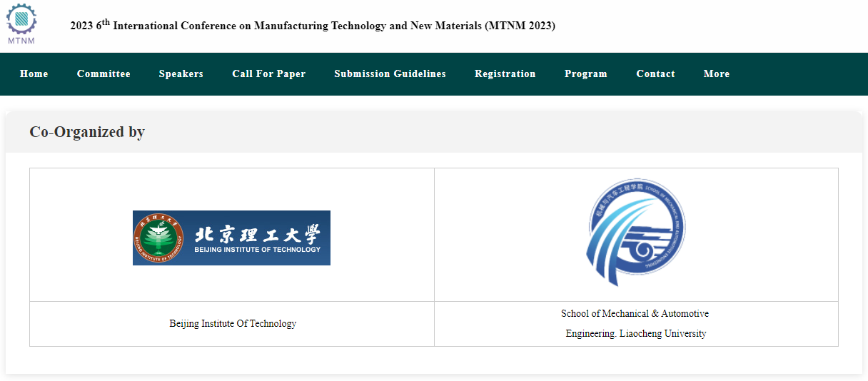Viewport: 868px width, 381px height.
Task: Click the Beijing Institute of Technology banner logo
Action: [x=231, y=238]
